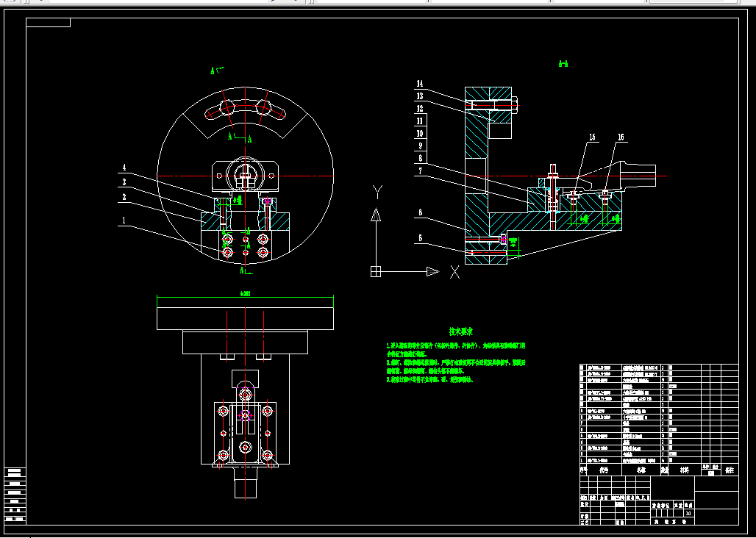This screenshot has width=756, height=538.
Task: Select part balloon number 12
Action: pos(419,109)
